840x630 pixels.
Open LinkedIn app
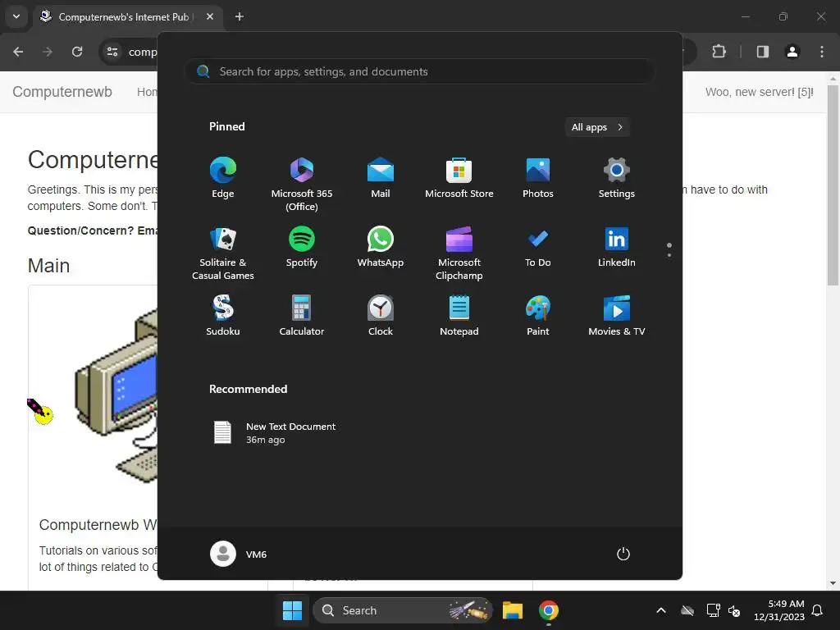[617, 246]
